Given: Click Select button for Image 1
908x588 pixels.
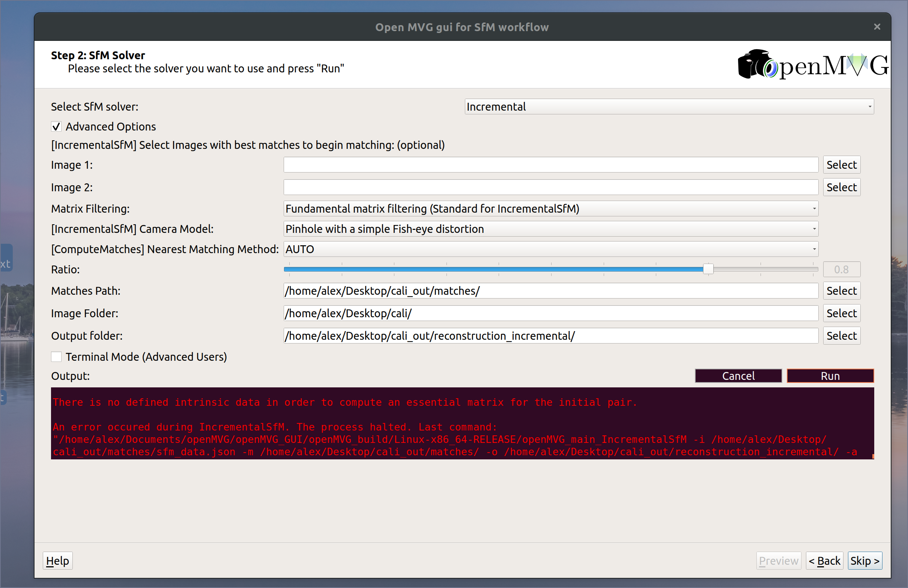Looking at the screenshot, I should click(841, 165).
